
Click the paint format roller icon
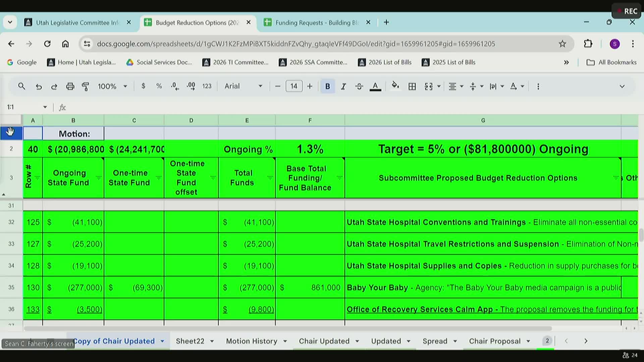pyautogui.click(x=86, y=86)
